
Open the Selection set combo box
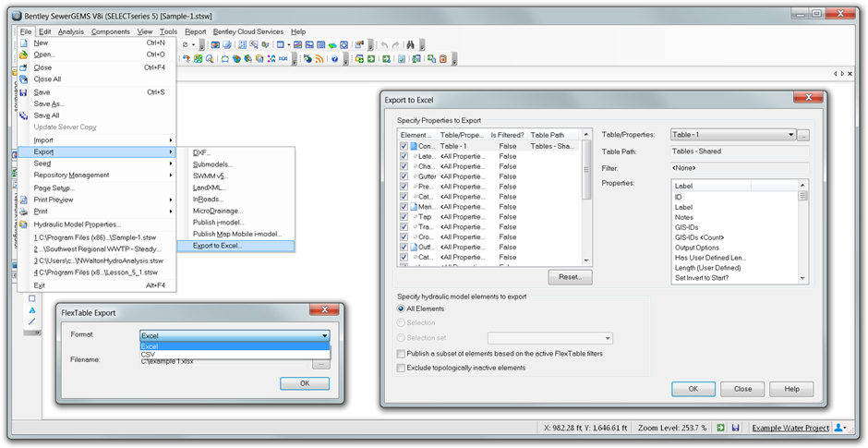tap(550, 338)
